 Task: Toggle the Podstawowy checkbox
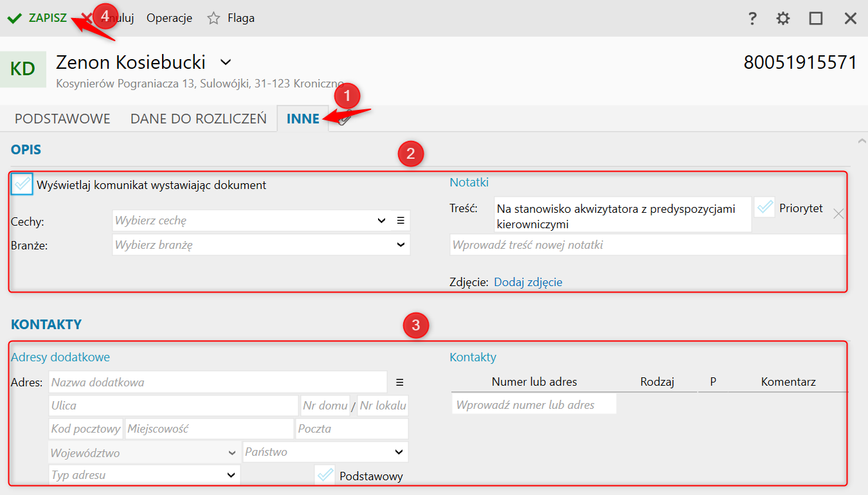(325, 475)
